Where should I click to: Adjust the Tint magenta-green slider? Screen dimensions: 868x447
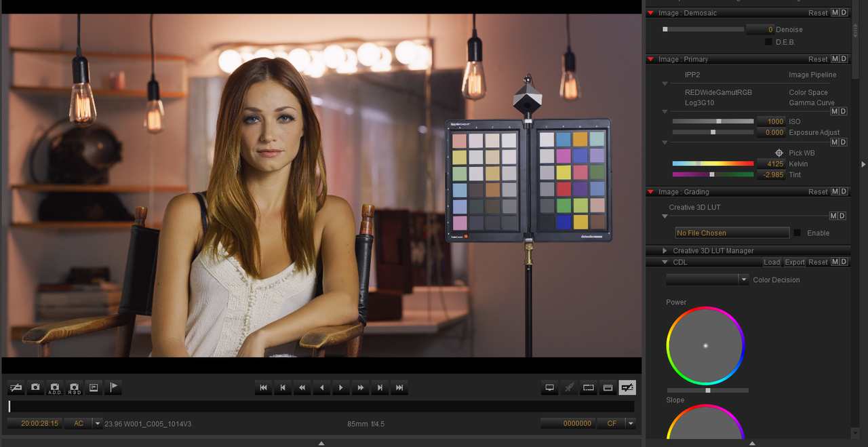(x=713, y=174)
